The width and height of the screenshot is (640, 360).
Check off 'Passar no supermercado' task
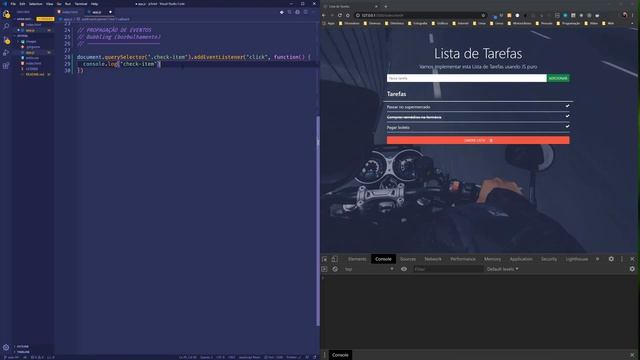point(567,106)
